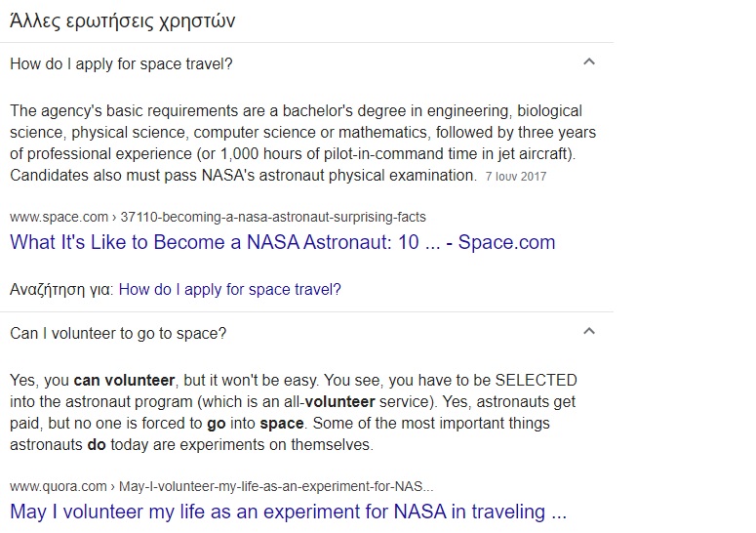
Task: Collapse chevron beside "How do I apply for space travel?"
Action: (588, 62)
